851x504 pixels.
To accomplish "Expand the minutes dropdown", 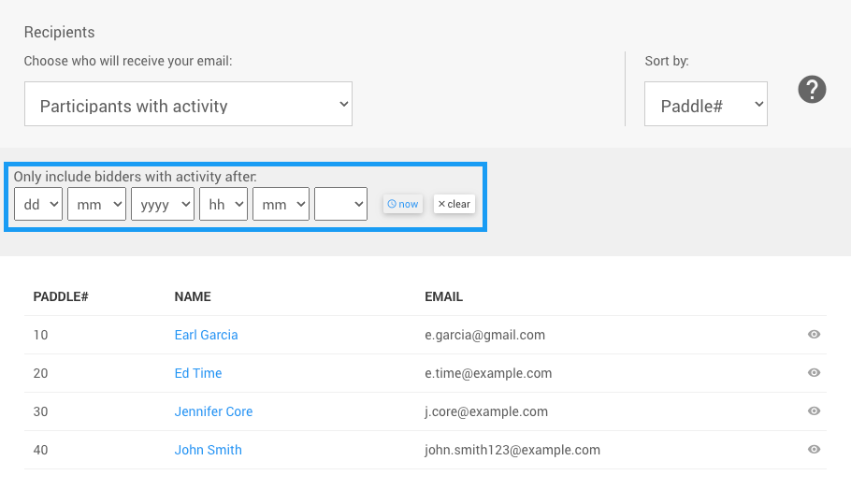I will [x=281, y=204].
